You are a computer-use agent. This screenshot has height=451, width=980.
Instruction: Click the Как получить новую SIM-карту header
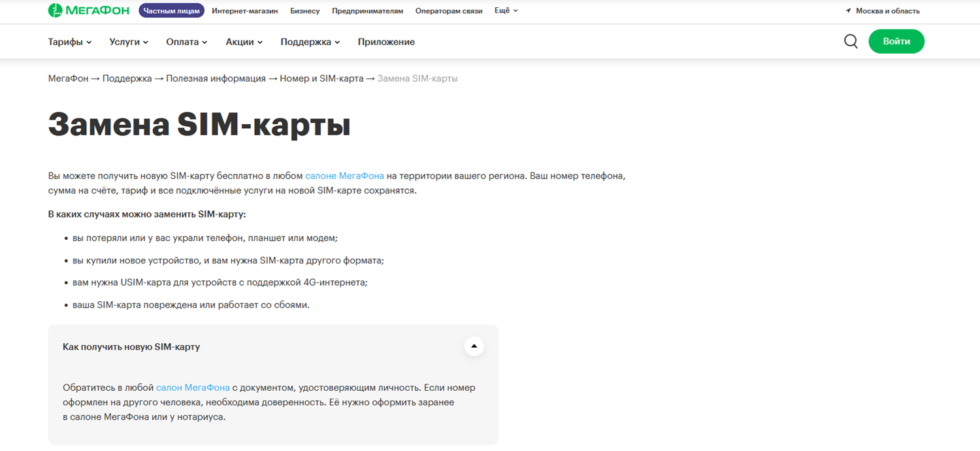(x=273, y=346)
